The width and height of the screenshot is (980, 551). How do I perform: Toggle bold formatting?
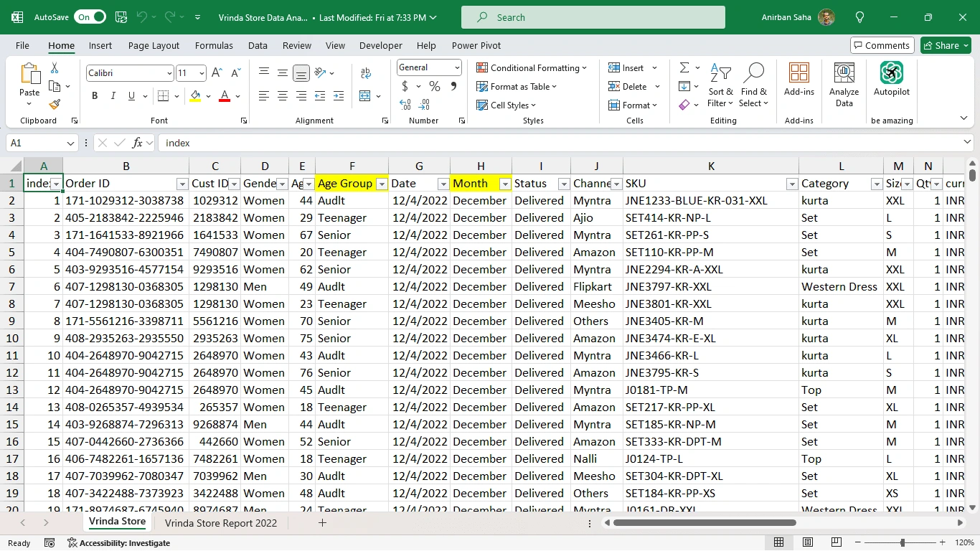click(95, 95)
